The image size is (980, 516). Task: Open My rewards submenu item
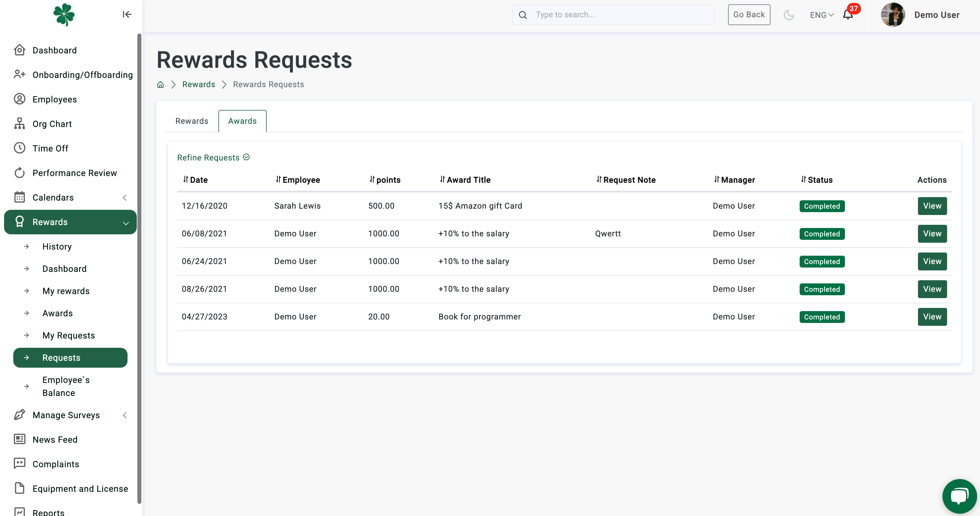pyautogui.click(x=66, y=291)
